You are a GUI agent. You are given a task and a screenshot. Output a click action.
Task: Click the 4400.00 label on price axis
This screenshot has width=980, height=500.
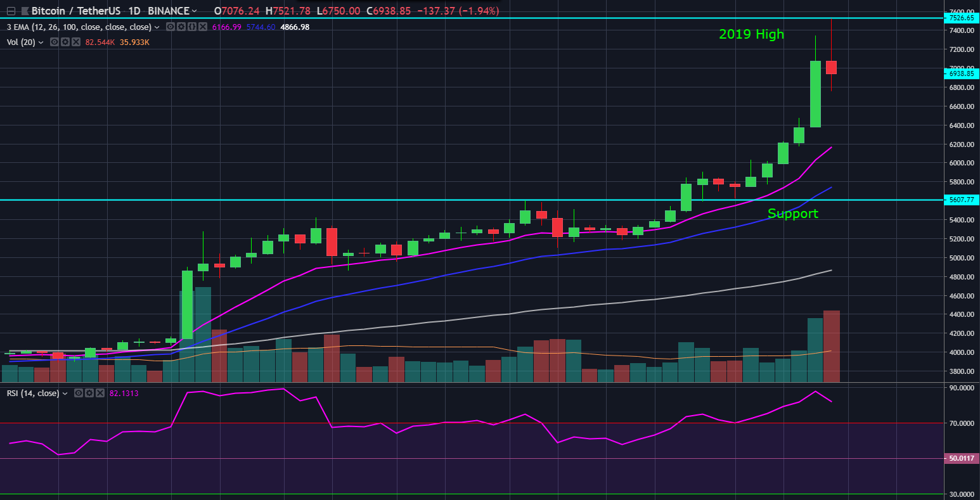[961, 314]
